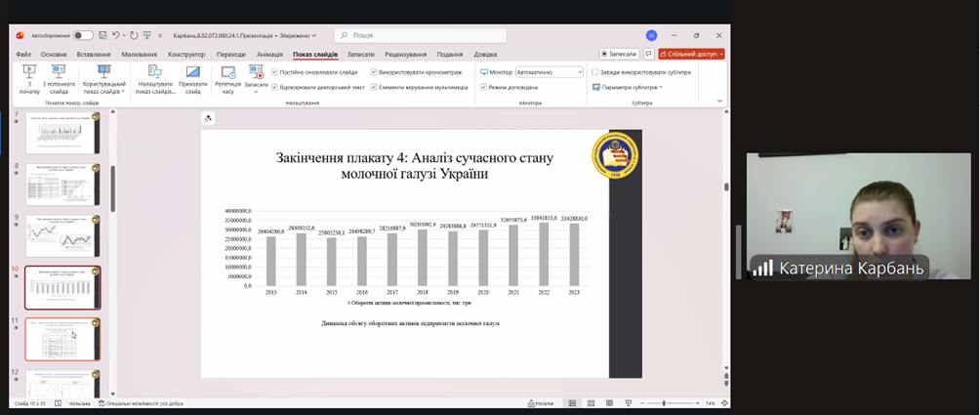Toggle the AutoSave (Автозбереження) switch
This screenshot has height=415, width=980.
83,35
